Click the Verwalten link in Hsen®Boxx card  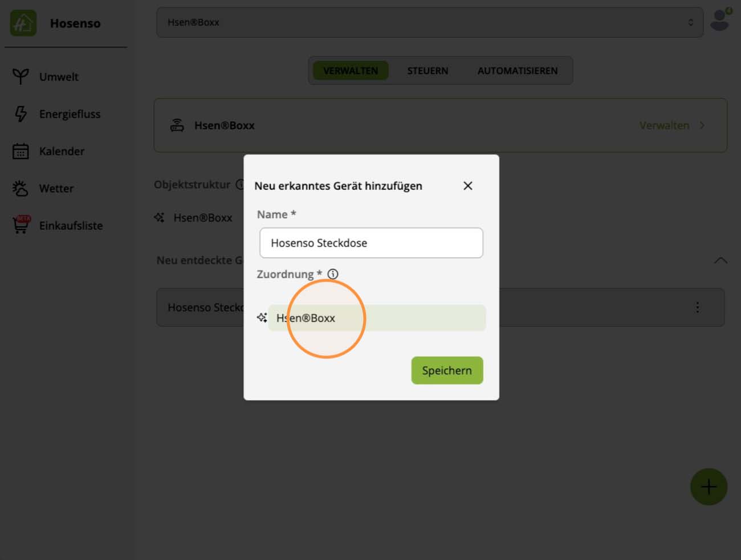664,125
